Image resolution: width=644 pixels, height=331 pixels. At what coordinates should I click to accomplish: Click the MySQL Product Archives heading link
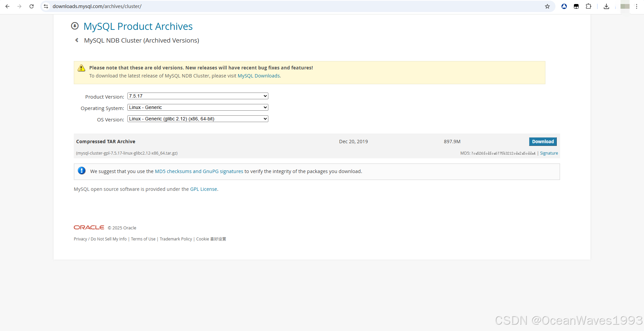pos(138,26)
